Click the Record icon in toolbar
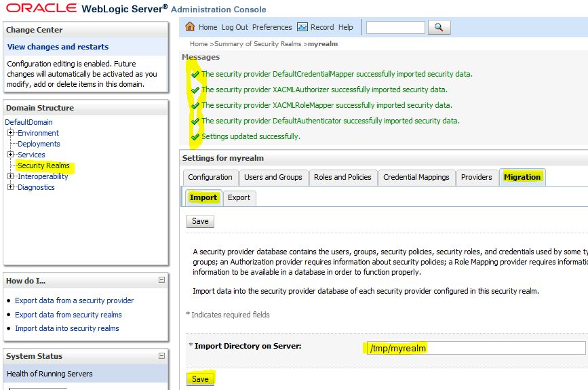The image size is (588, 390). (302, 27)
